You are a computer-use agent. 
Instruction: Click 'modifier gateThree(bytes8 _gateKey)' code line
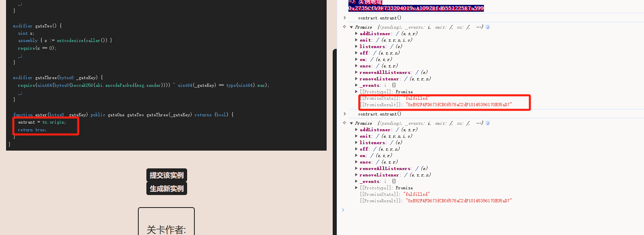(58, 78)
